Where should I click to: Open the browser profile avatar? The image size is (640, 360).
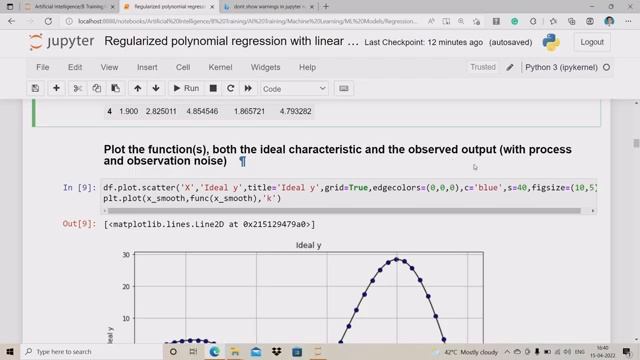[x=609, y=21]
